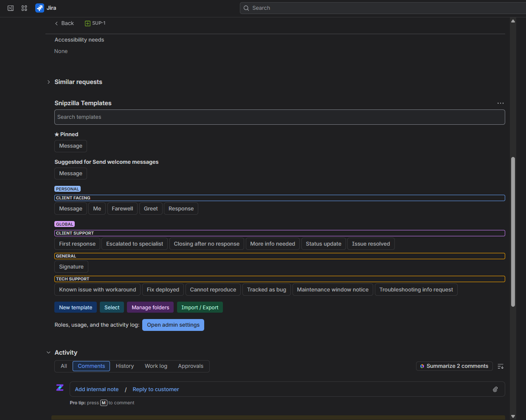The width and height of the screenshot is (526, 420).
Task: Insert the Status update template
Action: tap(323, 244)
